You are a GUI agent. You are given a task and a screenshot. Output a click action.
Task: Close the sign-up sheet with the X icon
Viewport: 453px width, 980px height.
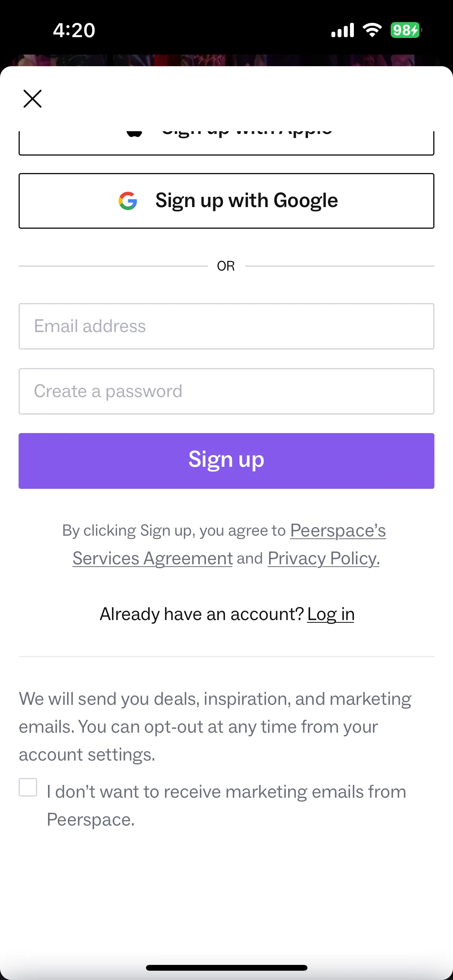click(x=33, y=99)
